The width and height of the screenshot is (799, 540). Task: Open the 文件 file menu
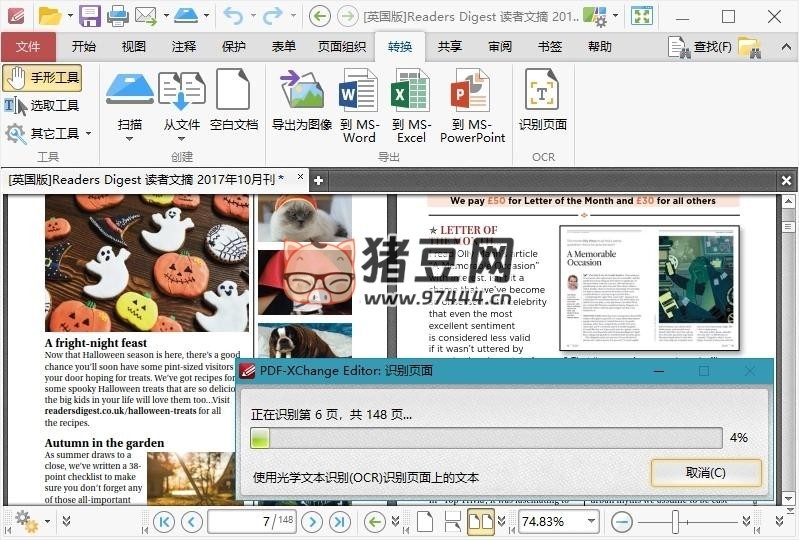tap(28, 47)
